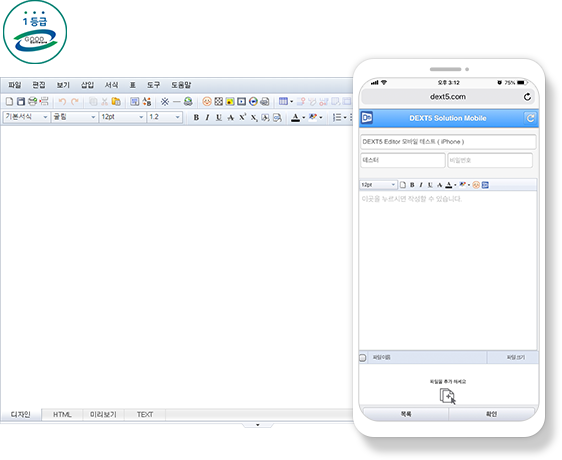Click the save diskette icon

[x=21, y=101]
